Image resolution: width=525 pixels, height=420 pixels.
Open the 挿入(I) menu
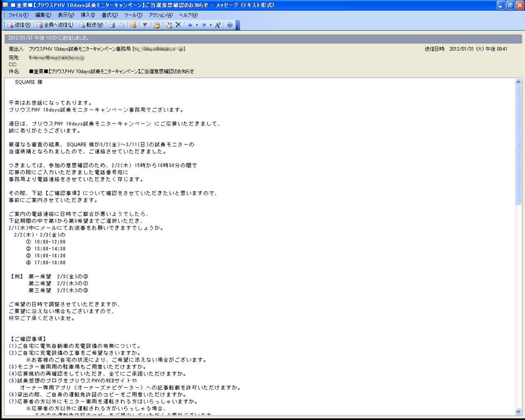tap(88, 15)
